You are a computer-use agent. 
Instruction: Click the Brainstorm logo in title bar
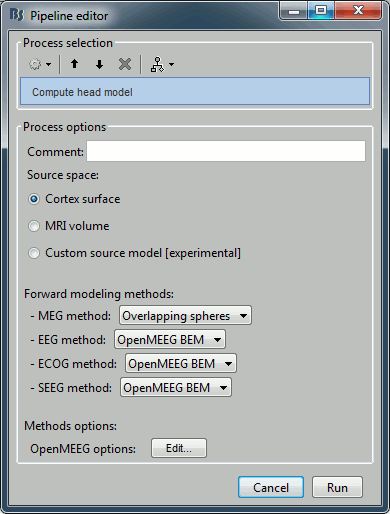[x=17, y=15]
